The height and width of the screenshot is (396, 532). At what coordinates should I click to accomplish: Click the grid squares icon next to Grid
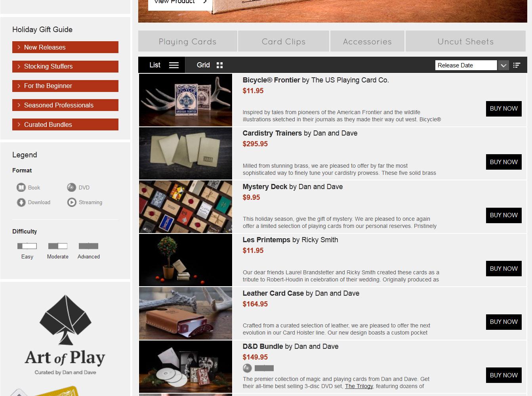coord(219,65)
